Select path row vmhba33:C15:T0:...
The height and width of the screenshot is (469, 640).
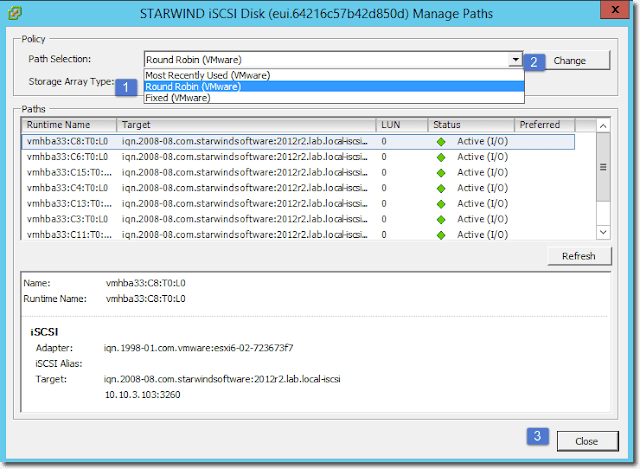click(298, 173)
